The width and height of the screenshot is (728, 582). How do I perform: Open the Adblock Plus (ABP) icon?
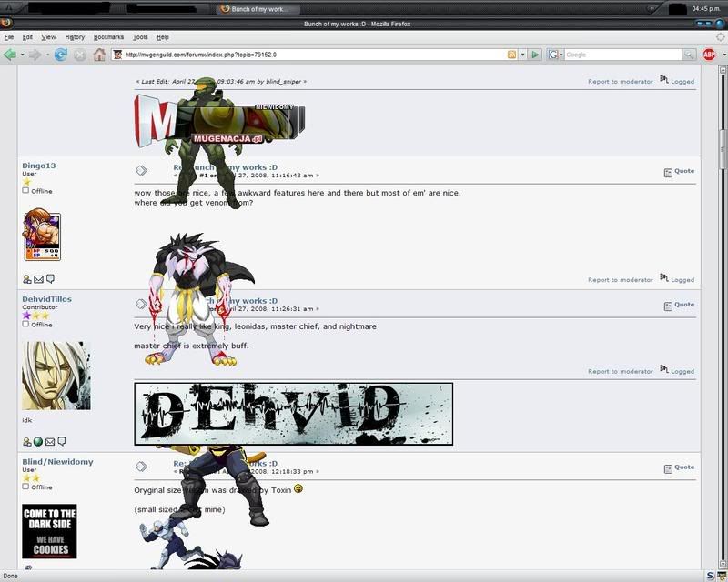[x=709, y=55]
